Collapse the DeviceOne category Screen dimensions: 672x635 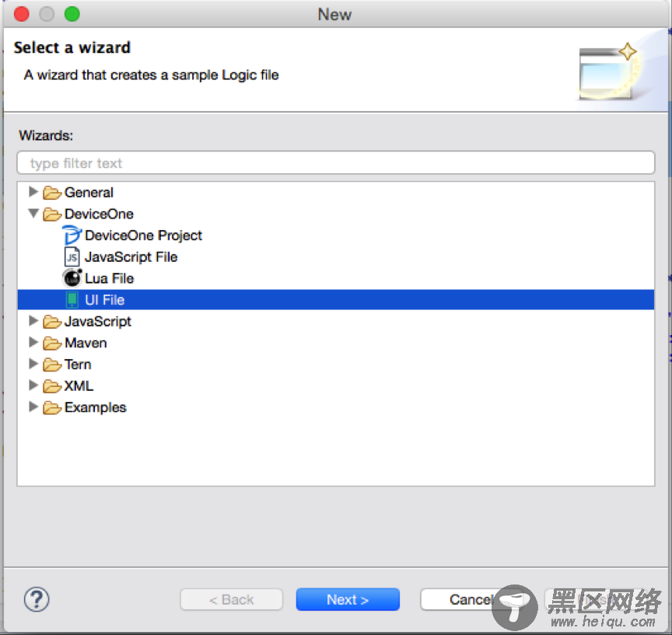(33, 213)
